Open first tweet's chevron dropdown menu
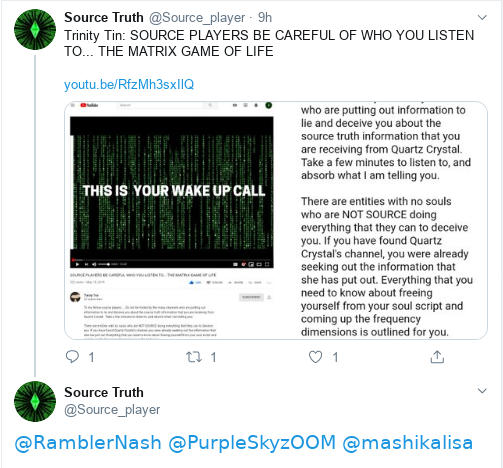Screen dimensions: 503x468 point(482,17)
